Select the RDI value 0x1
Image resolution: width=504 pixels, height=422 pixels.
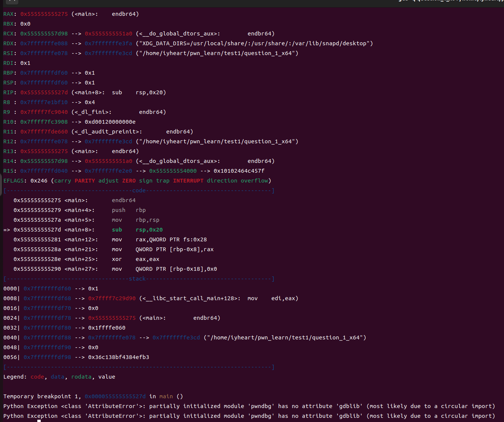[25, 63]
